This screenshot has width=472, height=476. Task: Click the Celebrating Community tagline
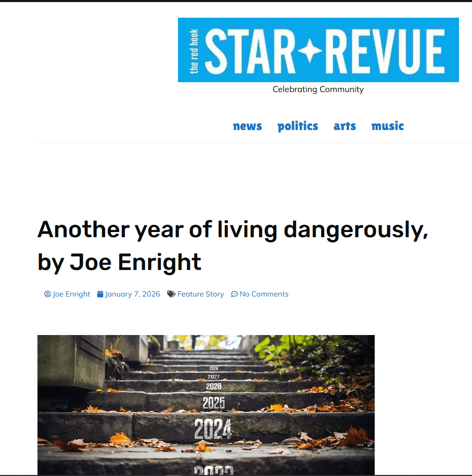click(318, 89)
